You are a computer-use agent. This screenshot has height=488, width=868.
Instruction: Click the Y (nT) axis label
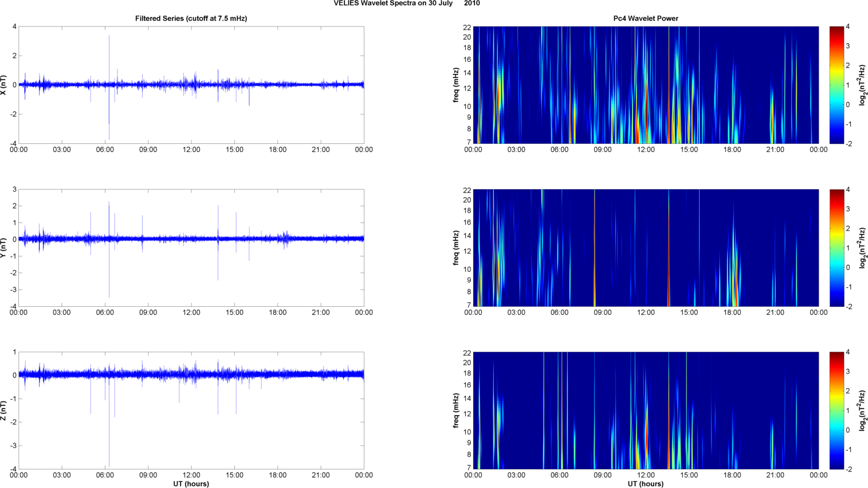click(x=4, y=248)
